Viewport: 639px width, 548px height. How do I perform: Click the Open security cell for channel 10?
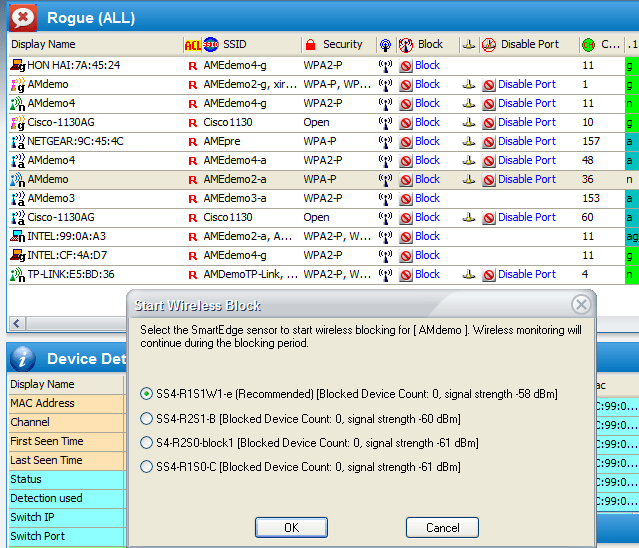(x=316, y=122)
